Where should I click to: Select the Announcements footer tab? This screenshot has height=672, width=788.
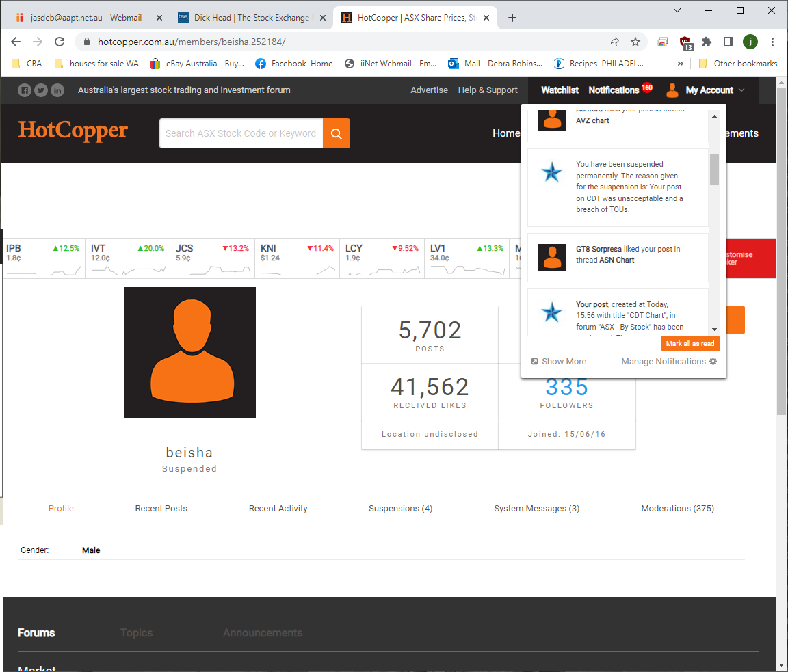[x=263, y=633]
